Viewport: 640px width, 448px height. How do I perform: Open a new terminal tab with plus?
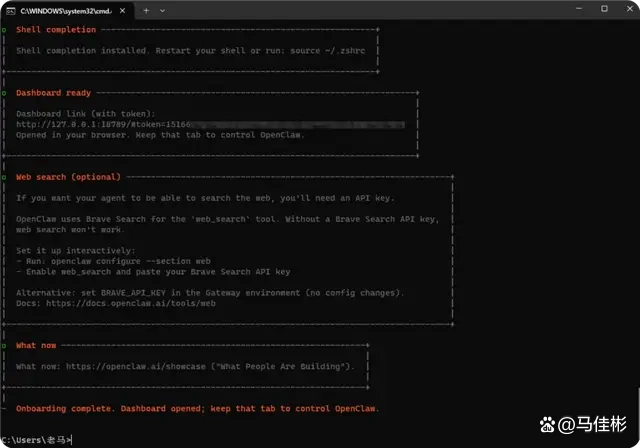pos(146,9)
